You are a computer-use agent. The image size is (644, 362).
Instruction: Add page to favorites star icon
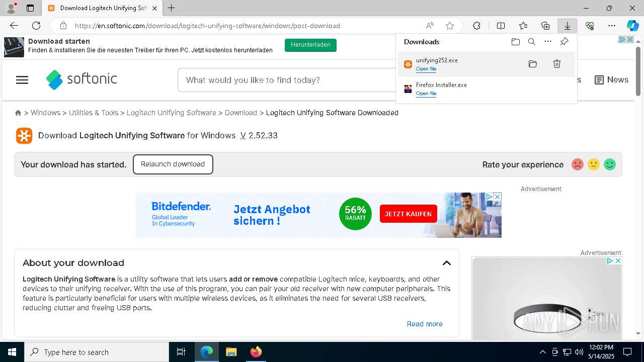click(450, 26)
